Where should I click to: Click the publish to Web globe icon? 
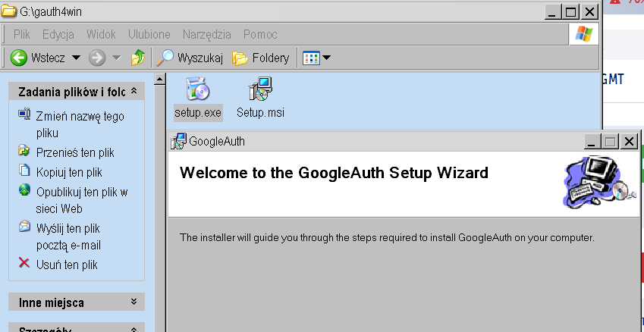(x=24, y=189)
